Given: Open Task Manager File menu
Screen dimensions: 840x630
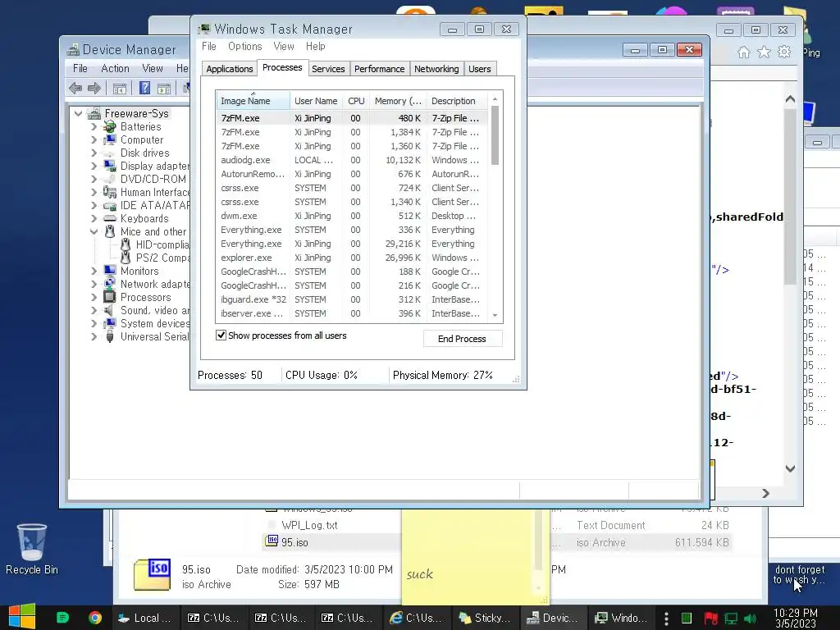Looking at the screenshot, I should tap(209, 47).
